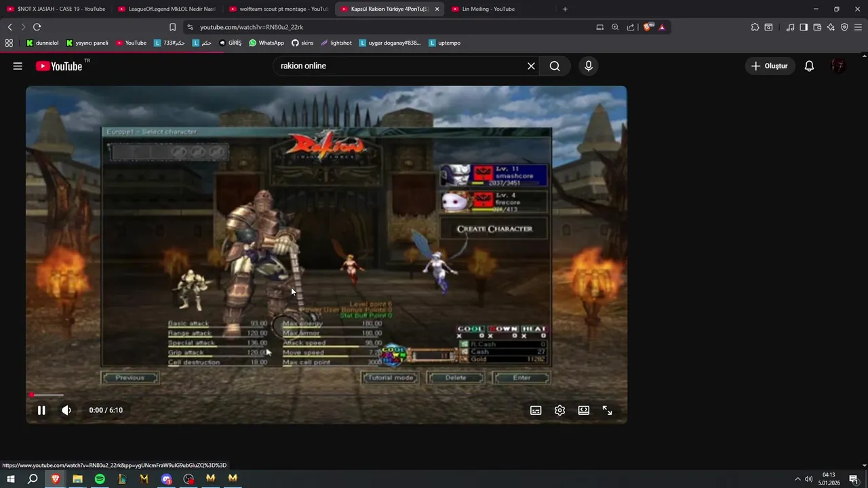Run search with magnifier button

(x=555, y=66)
